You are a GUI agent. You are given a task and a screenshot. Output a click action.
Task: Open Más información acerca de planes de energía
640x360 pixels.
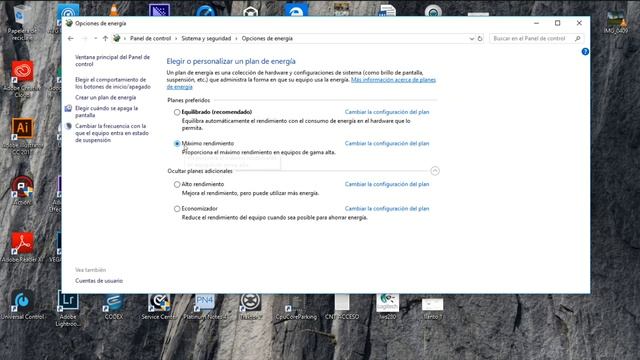click(x=301, y=83)
